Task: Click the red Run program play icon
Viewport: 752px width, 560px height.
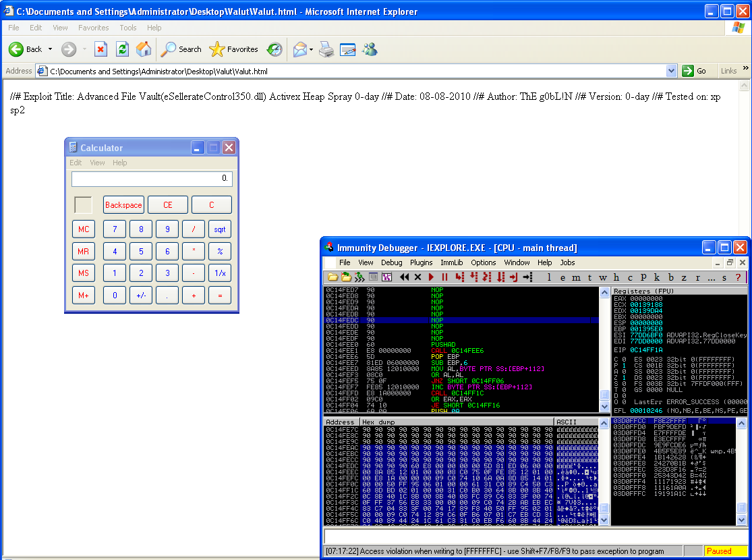Action: 431,277
